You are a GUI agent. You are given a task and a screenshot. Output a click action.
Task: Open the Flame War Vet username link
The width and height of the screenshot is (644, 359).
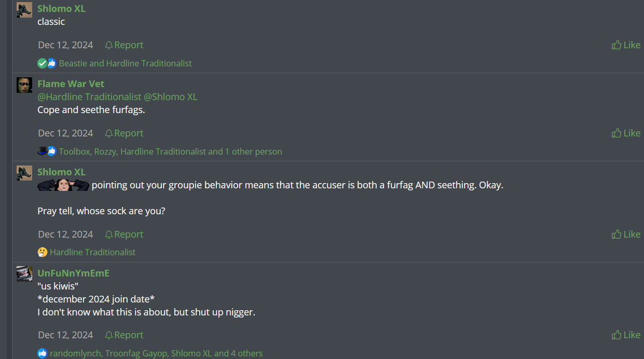point(71,84)
